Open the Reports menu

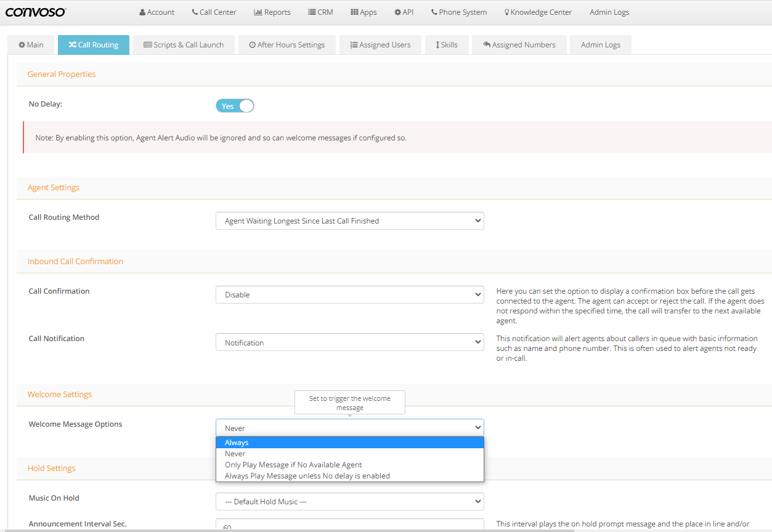[272, 12]
